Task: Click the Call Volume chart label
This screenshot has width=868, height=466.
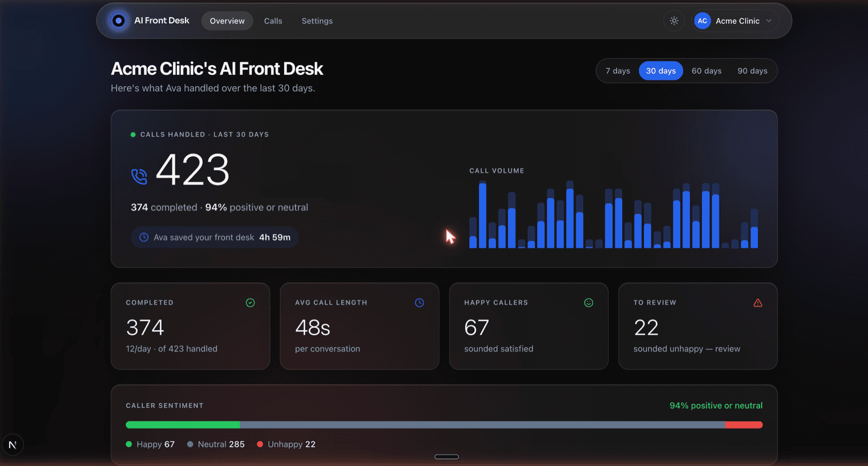Action: (497, 170)
